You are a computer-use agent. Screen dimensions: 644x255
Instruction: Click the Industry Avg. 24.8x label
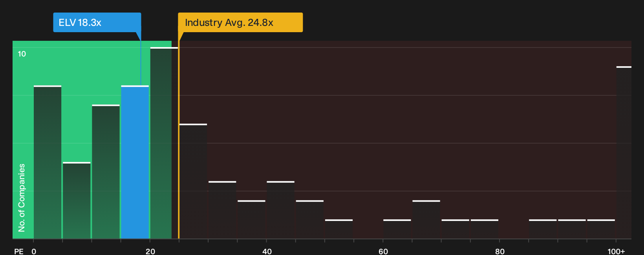pos(240,22)
